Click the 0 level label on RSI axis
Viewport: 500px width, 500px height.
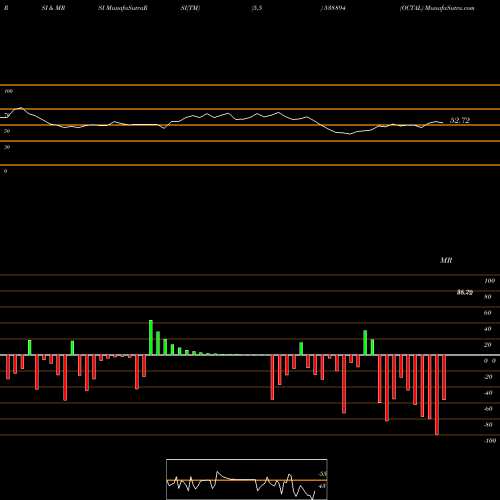(x=5, y=171)
